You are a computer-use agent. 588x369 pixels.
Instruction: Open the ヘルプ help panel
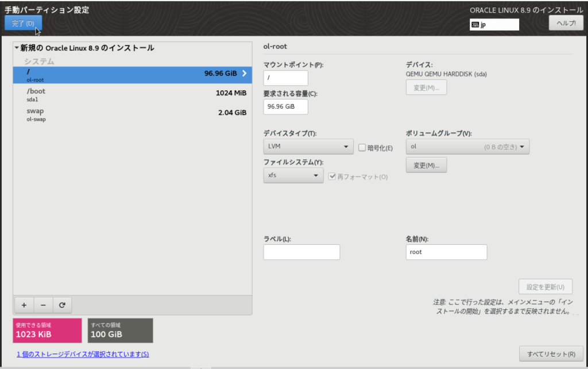click(566, 22)
